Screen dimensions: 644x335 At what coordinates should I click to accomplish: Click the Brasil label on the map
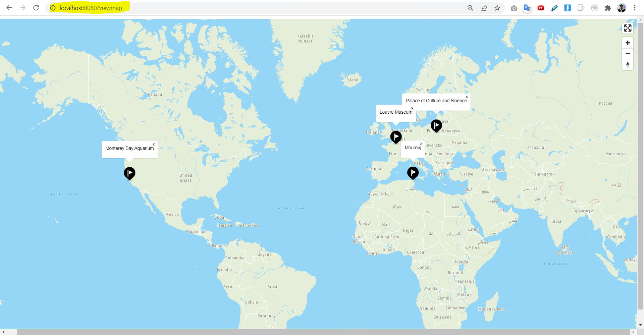click(273, 287)
